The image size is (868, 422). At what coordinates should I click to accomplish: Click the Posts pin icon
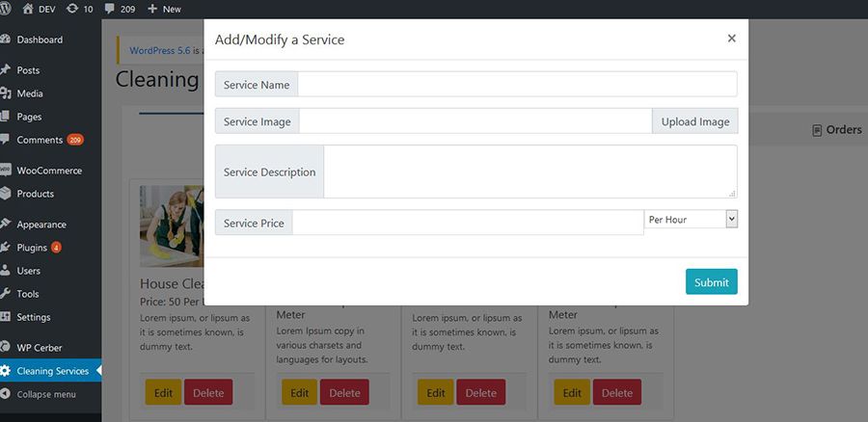(x=6, y=70)
